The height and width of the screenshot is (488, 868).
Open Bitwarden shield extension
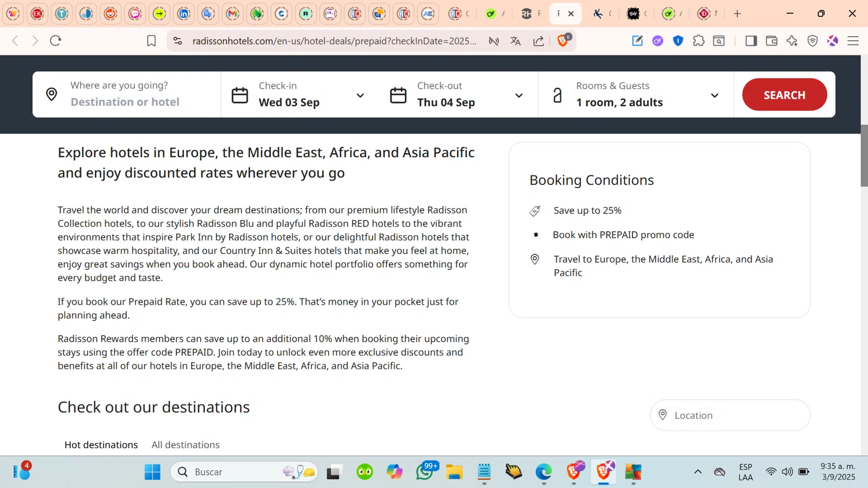tap(678, 40)
